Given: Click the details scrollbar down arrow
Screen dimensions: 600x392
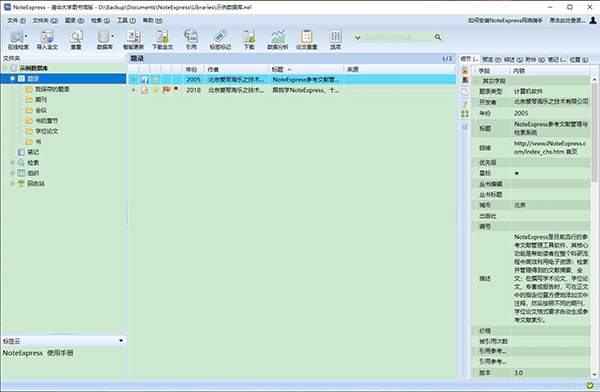Looking at the screenshot, I should 594,374.
